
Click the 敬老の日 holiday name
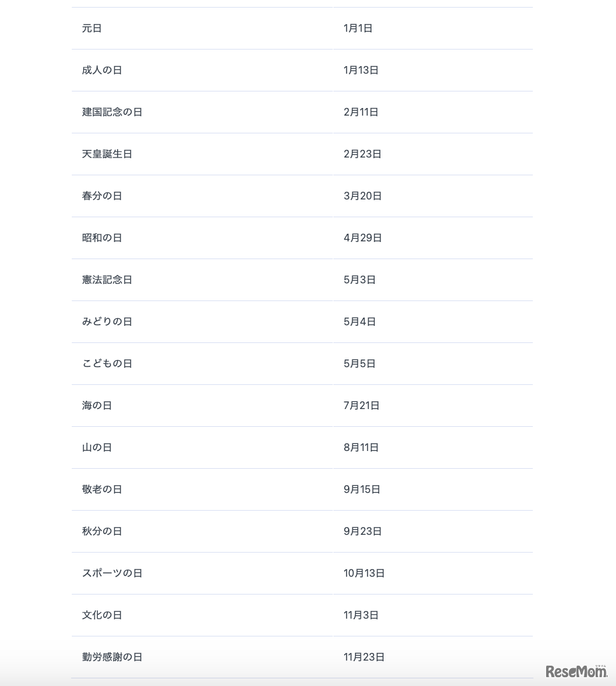coord(102,490)
